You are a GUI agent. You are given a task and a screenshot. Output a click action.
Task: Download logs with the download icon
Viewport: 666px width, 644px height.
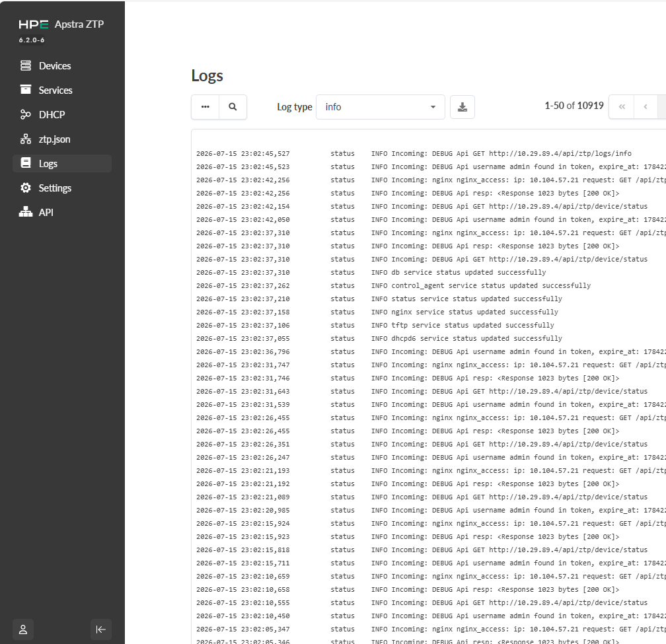[x=462, y=107]
